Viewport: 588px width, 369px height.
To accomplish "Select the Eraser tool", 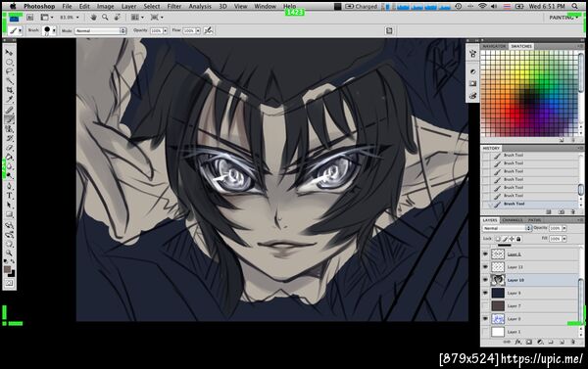I will (9, 148).
